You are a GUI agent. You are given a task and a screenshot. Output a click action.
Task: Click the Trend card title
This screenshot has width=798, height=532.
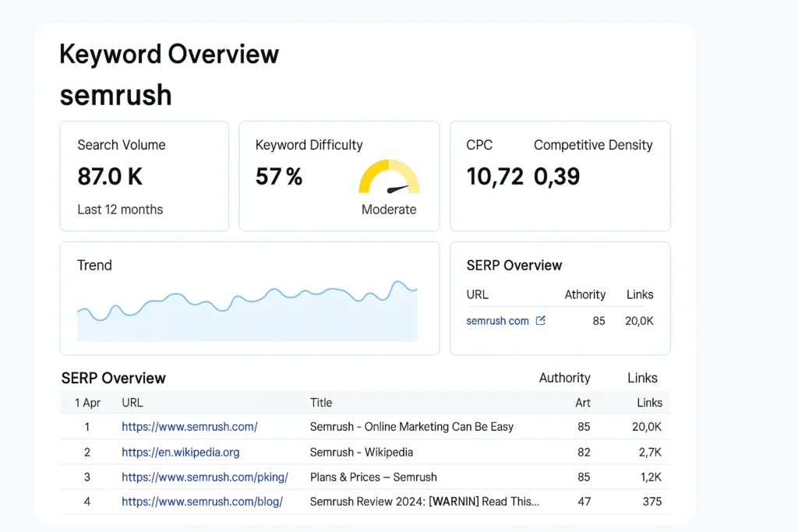click(x=94, y=266)
